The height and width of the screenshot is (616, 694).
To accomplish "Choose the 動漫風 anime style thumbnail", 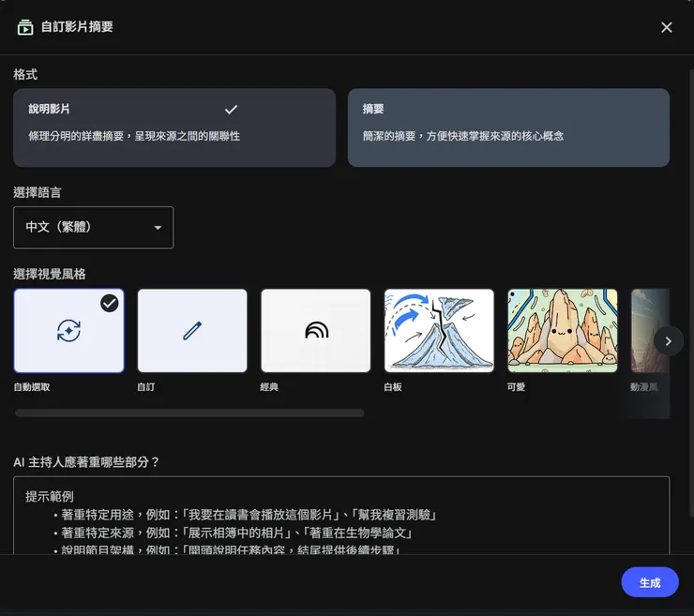I will pos(650,331).
